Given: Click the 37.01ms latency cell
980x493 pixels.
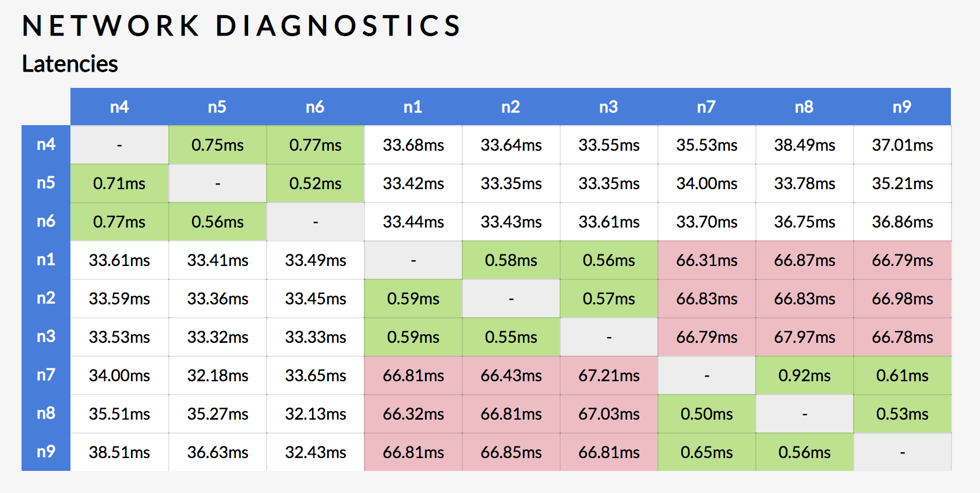Looking at the screenshot, I should pyautogui.click(x=902, y=145).
